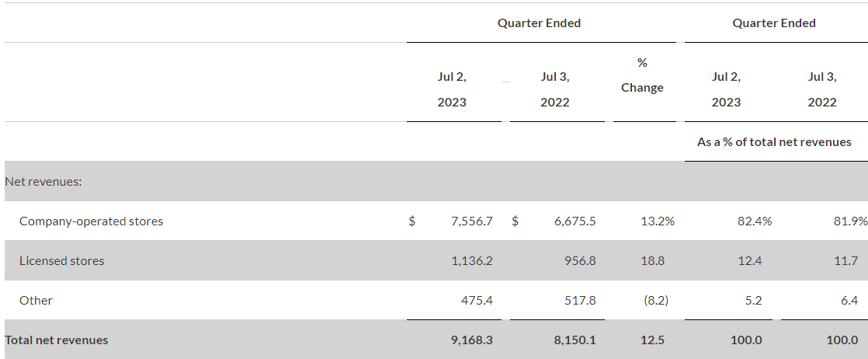Image resolution: width=868 pixels, height=359 pixels.
Task: Select the Licensed stores row label
Action: coord(61,260)
